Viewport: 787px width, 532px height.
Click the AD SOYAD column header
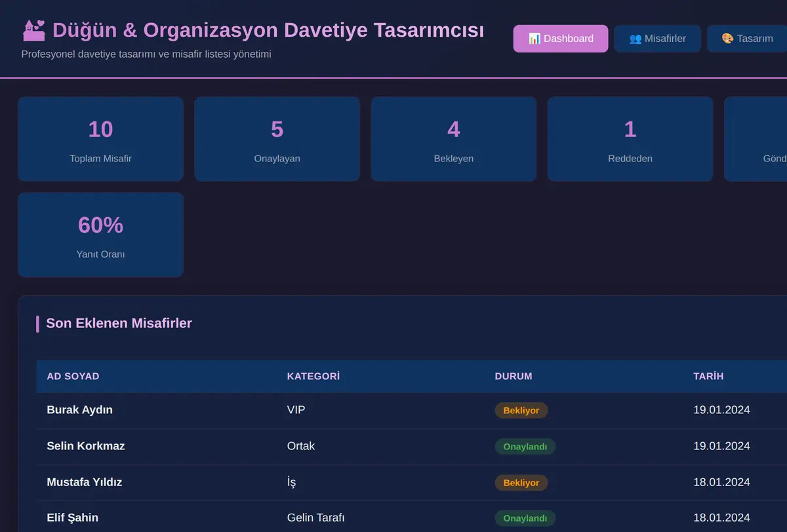tap(73, 377)
